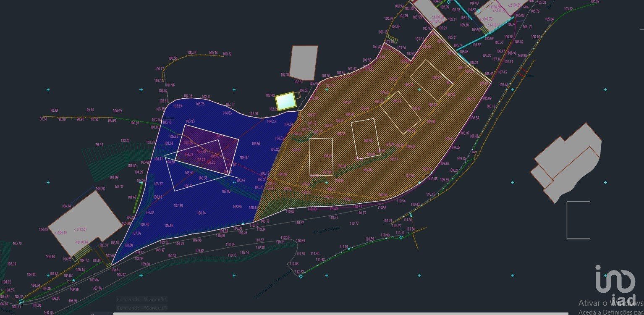Select the elevation label 108.76 in blue parcel
The image size is (644, 315).
click(201, 213)
